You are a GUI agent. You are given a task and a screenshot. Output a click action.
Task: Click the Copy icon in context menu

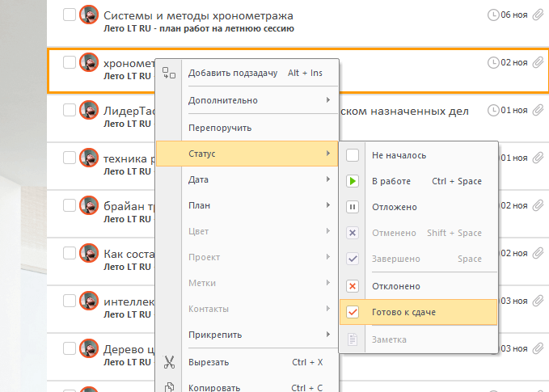tap(169, 387)
